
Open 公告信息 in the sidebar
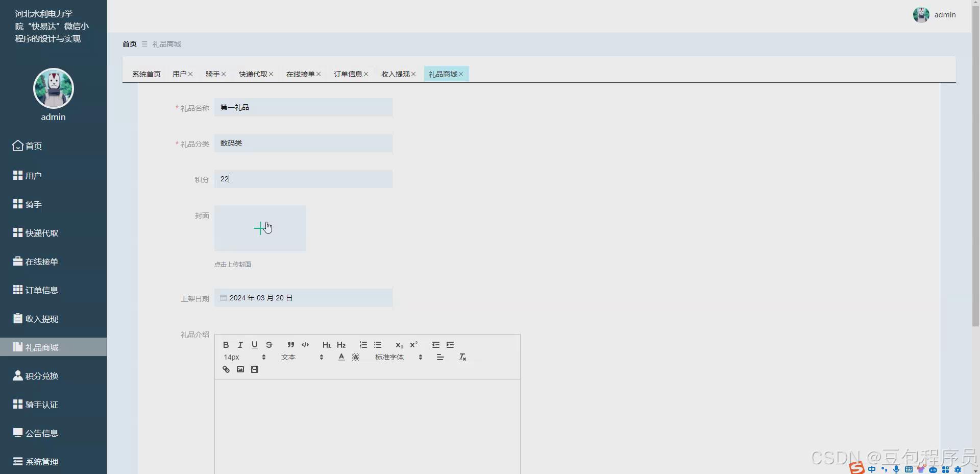(x=53, y=433)
